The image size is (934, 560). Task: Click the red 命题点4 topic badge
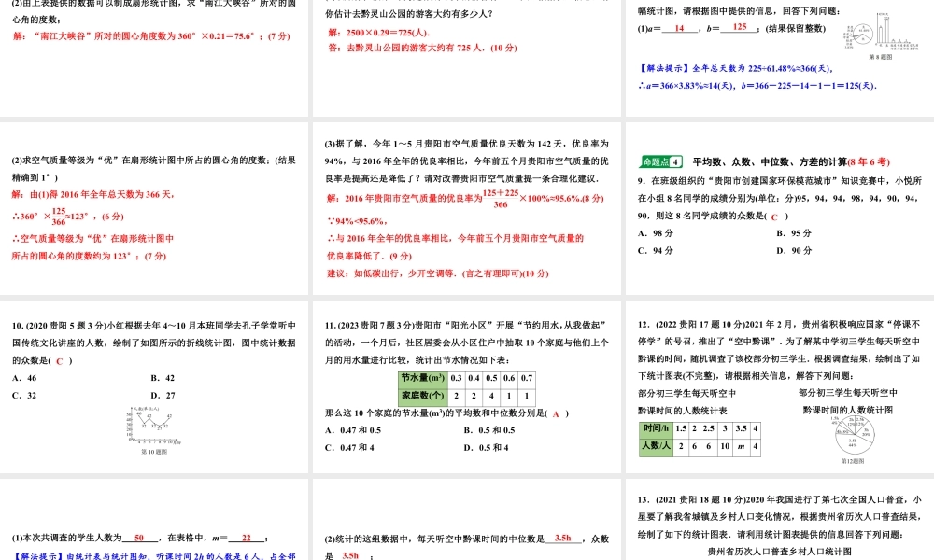pos(663,160)
